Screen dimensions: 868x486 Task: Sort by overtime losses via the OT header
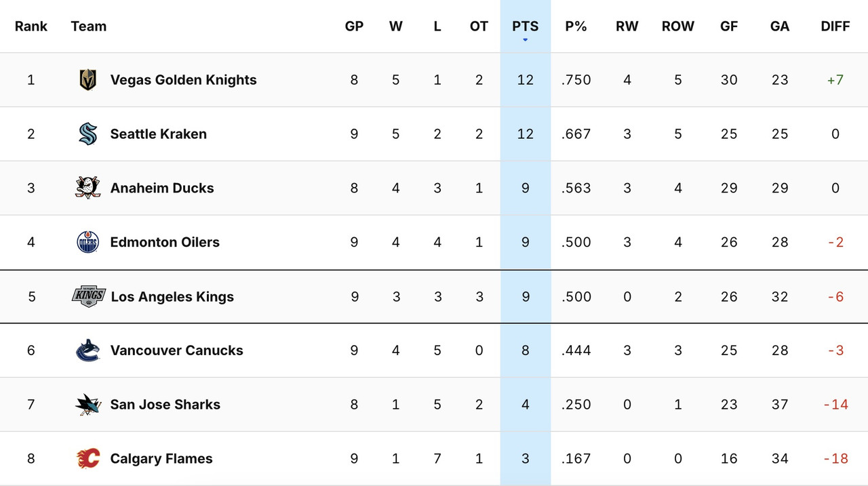479,26
